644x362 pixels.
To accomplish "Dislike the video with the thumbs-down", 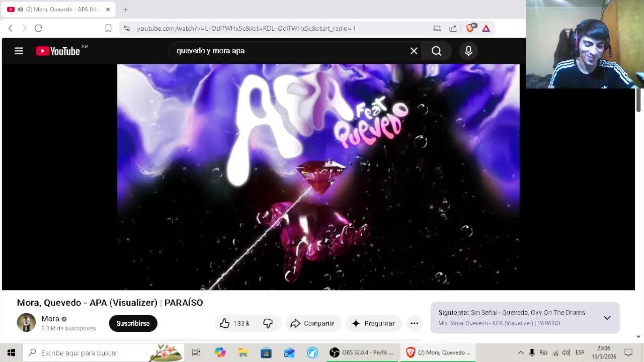I will click(268, 323).
